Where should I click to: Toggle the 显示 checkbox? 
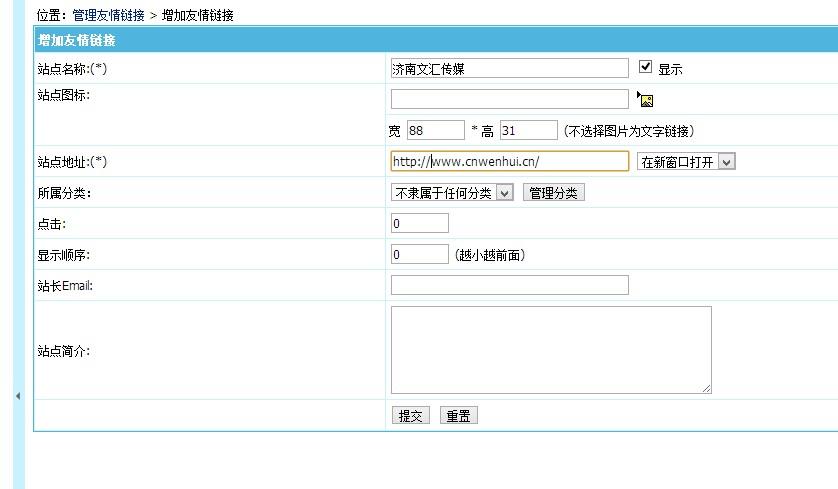[x=645, y=67]
